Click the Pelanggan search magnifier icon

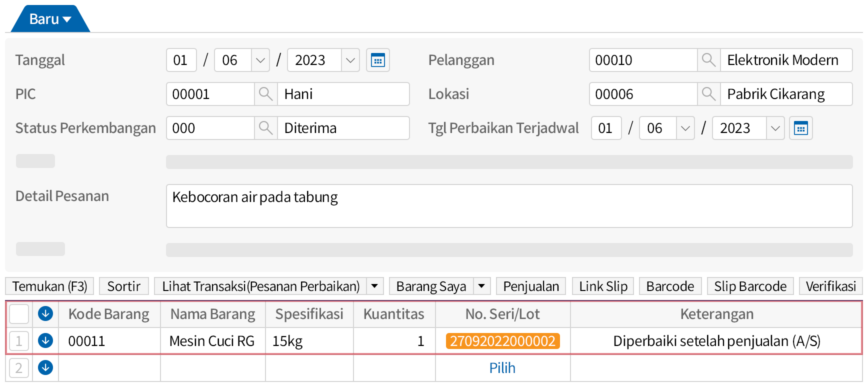click(708, 60)
